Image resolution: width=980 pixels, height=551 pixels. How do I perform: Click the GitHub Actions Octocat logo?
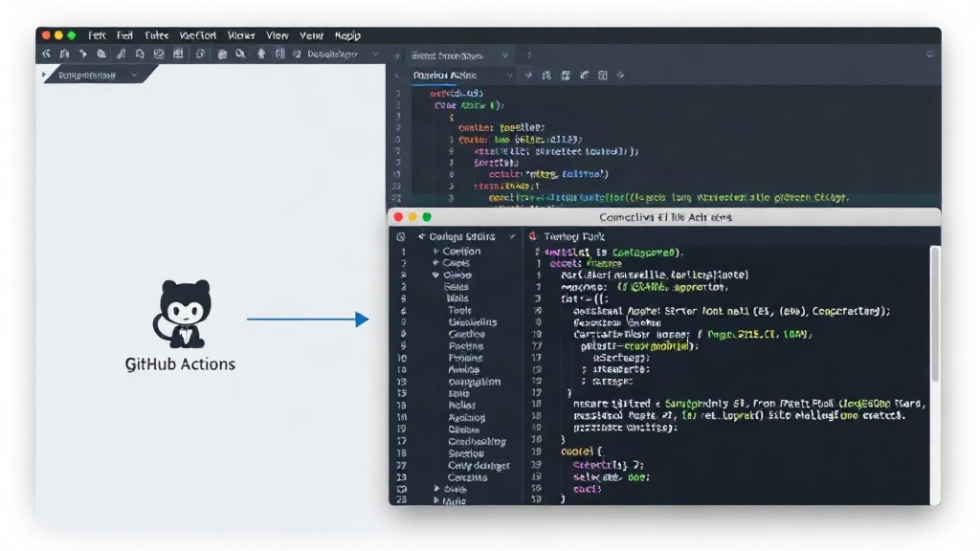182,314
